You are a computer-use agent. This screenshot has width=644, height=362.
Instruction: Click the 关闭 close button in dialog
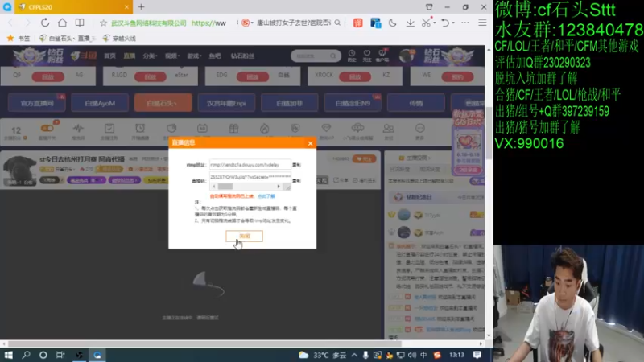[x=244, y=236]
